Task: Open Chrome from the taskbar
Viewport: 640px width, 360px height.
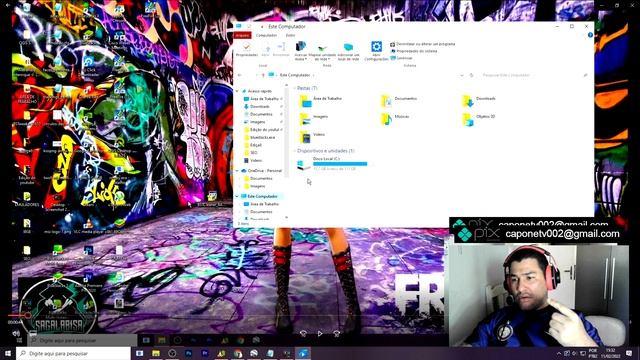Action: [x=238, y=353]
